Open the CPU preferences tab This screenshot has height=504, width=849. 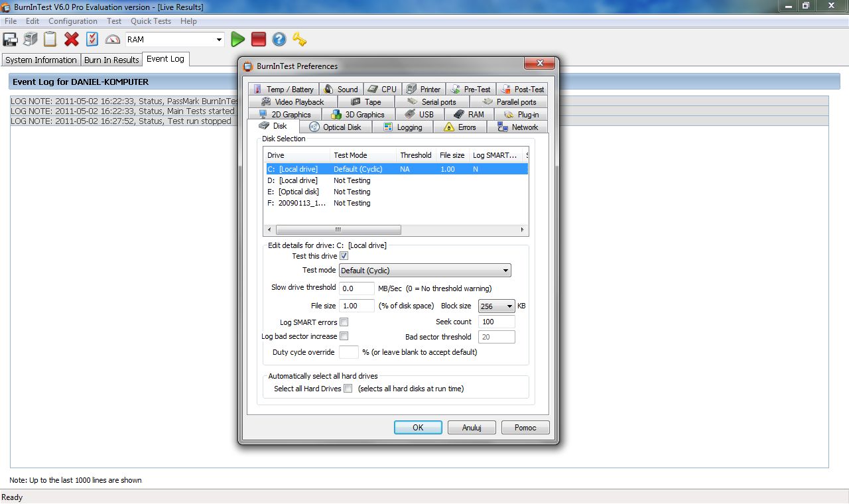coord(382,89)
